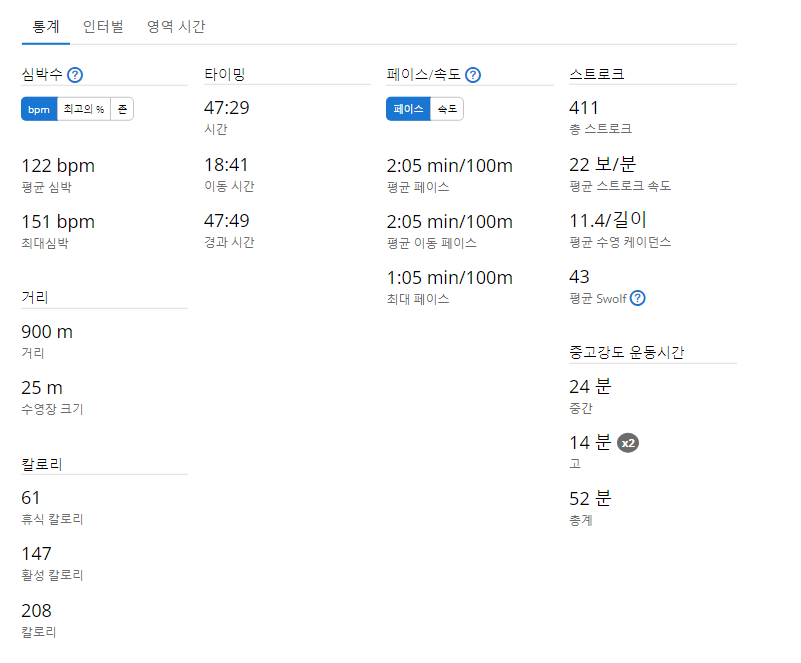The width and height of the screenshot is (801, 663).
Task: Switch heart rate to 최고의 % view
Action: (84, 109)
